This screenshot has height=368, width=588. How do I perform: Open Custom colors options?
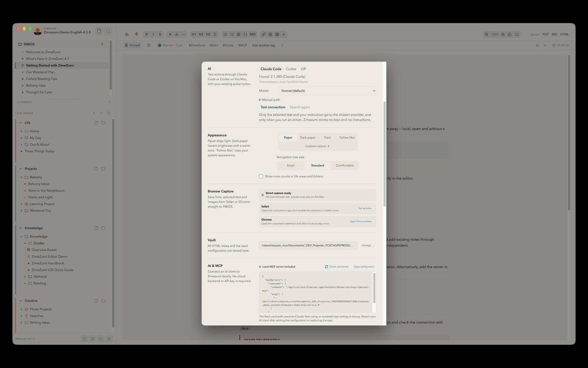click(317, 146)
